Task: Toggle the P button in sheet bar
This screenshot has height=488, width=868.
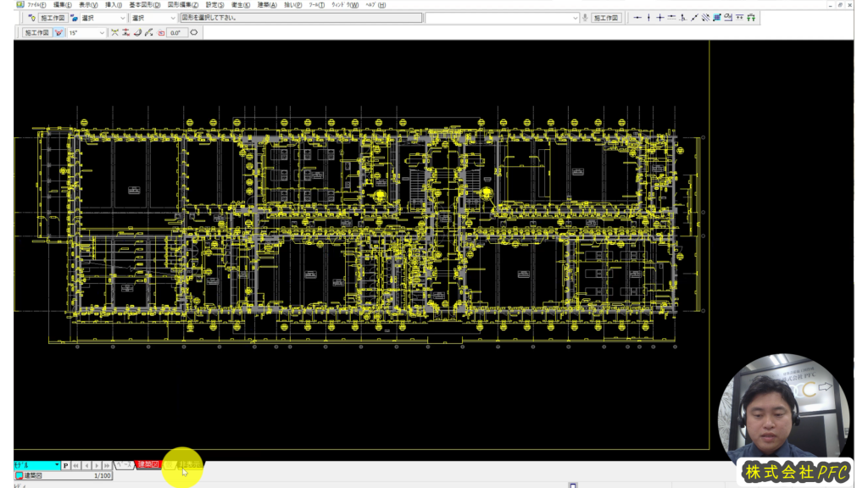Action: (x=66, y=465)
